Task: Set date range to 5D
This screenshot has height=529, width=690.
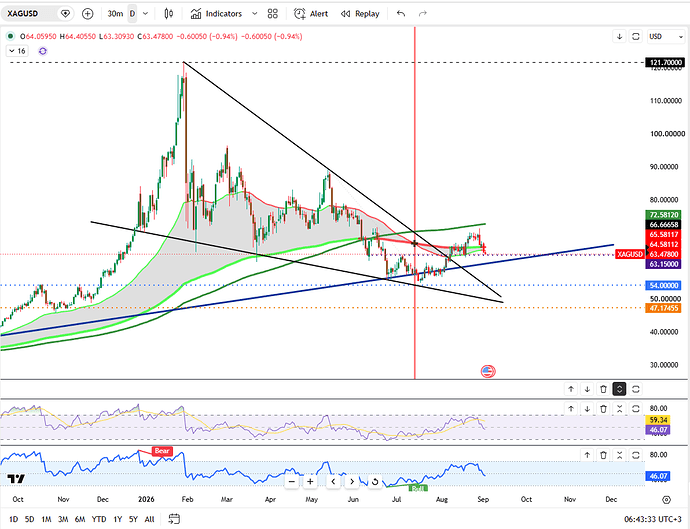Action: point(29,519)
